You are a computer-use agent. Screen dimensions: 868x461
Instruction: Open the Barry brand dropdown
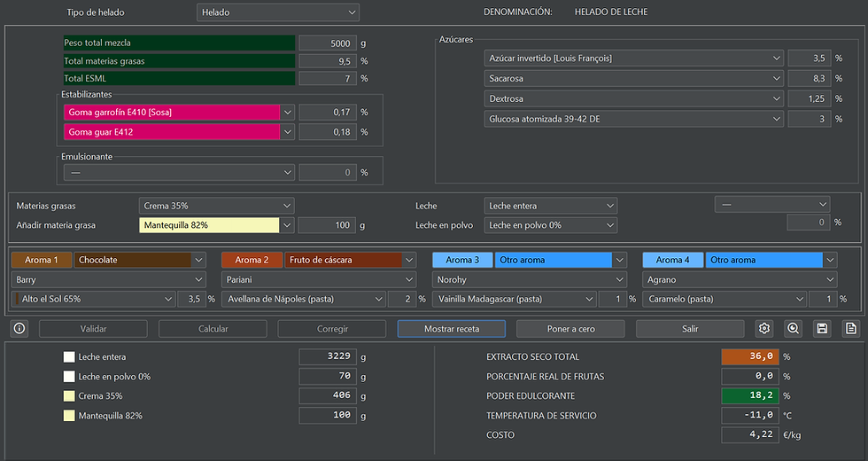108,280
